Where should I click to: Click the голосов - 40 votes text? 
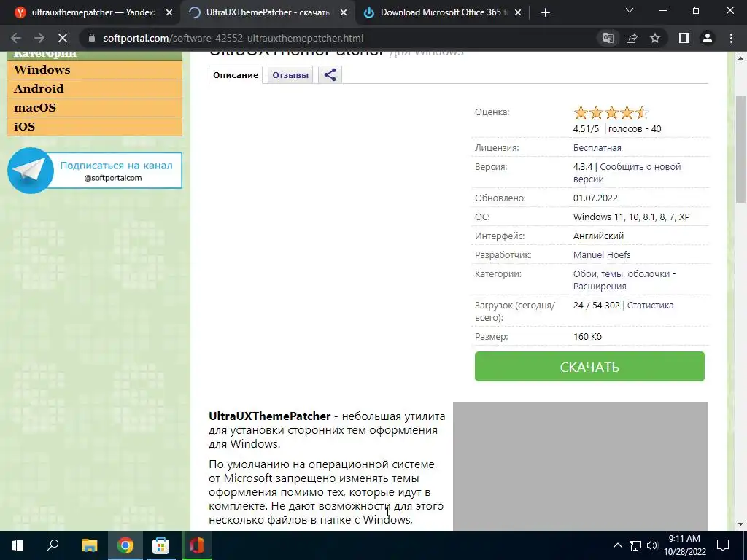point(635,128)
